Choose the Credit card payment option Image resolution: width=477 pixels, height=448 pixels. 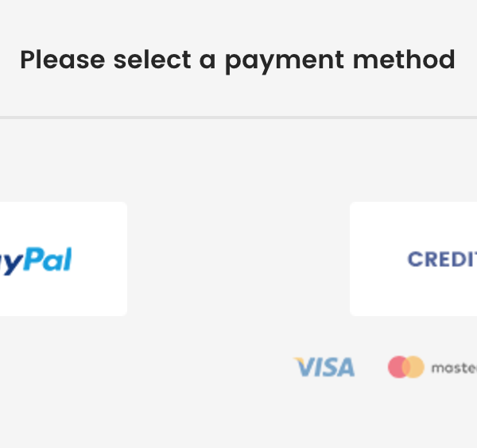pyautogui.click(x=415, y=259)
